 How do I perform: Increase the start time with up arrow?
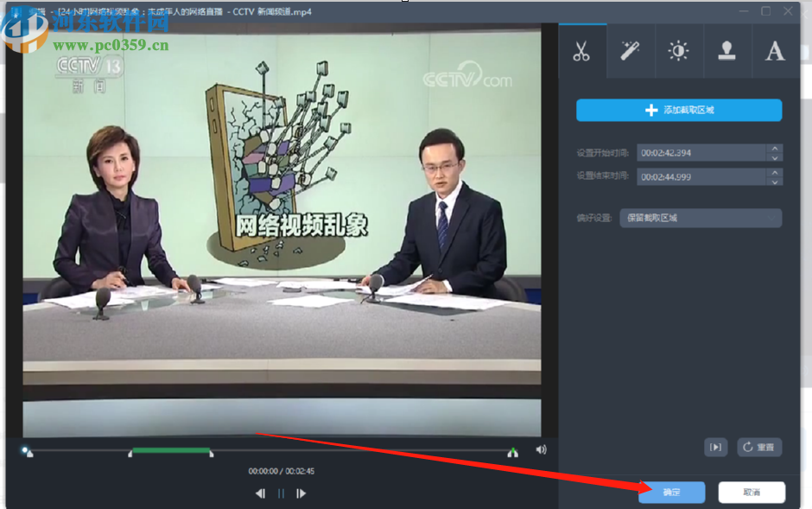(x=775, y=149)
